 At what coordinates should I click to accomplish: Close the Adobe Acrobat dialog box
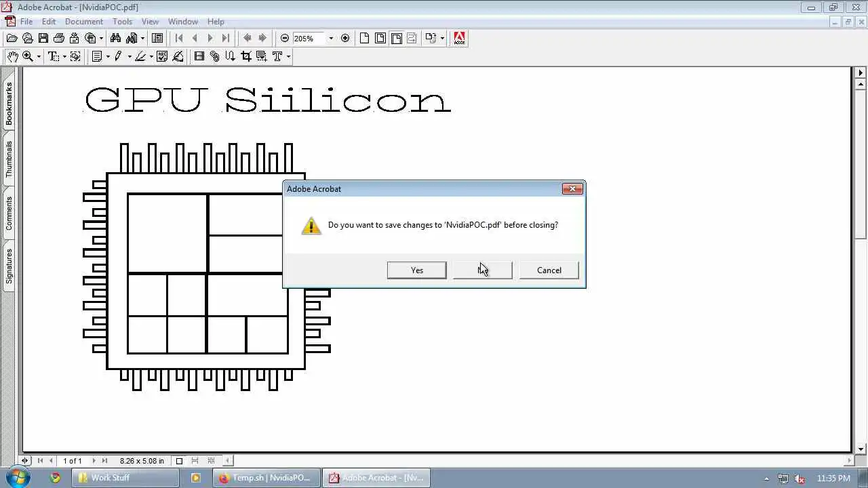coord(572,189)
